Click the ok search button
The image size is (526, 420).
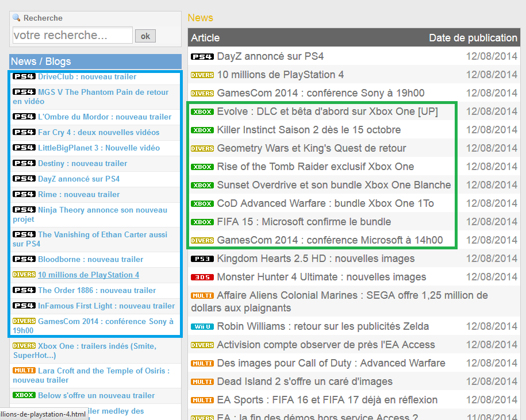(x=145, y=36)
